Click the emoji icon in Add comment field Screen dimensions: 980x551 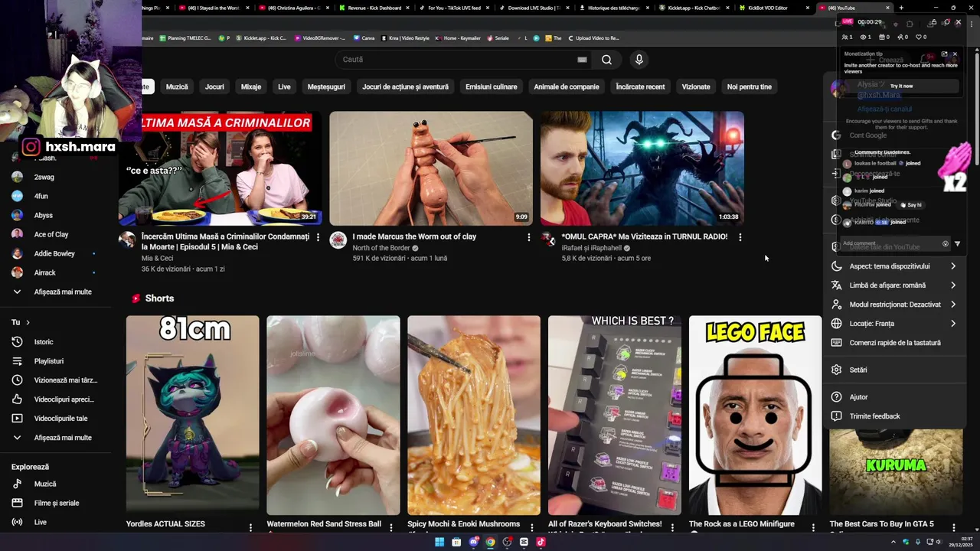[945, 244]
